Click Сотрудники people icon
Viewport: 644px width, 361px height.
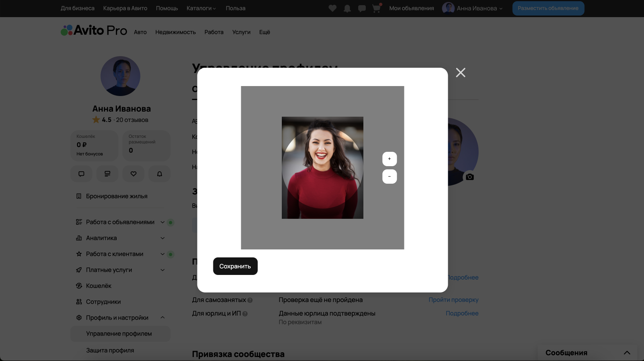click(79, 302)
